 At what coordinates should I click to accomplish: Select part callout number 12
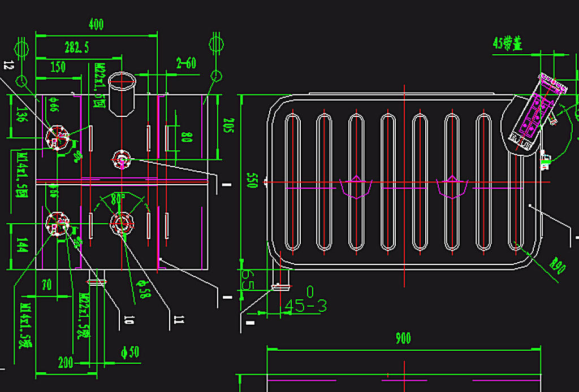7,65
